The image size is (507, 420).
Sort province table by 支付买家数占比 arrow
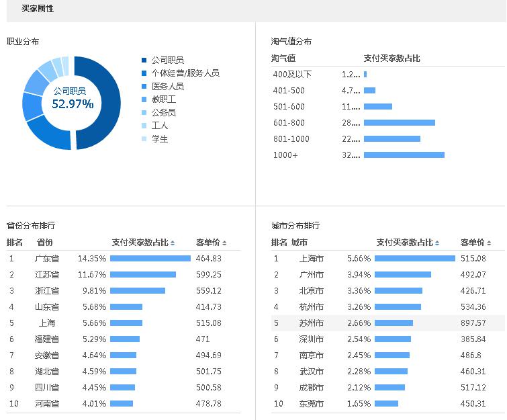click(x=173, y=243)
